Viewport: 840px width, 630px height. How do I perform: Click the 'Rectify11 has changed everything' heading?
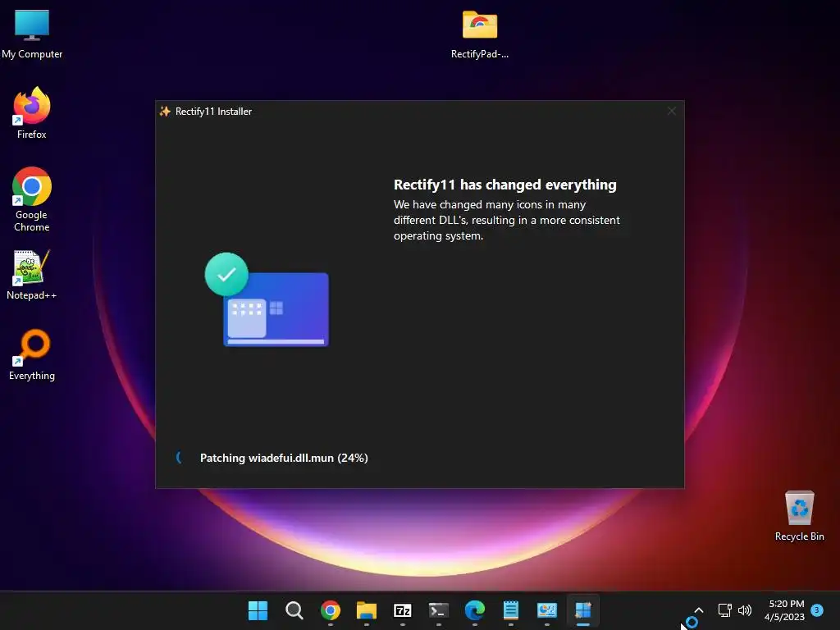tap(504, 185)
